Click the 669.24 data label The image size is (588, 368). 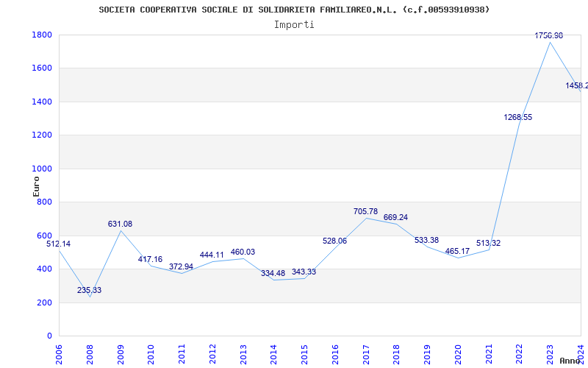tap(395, 217)
